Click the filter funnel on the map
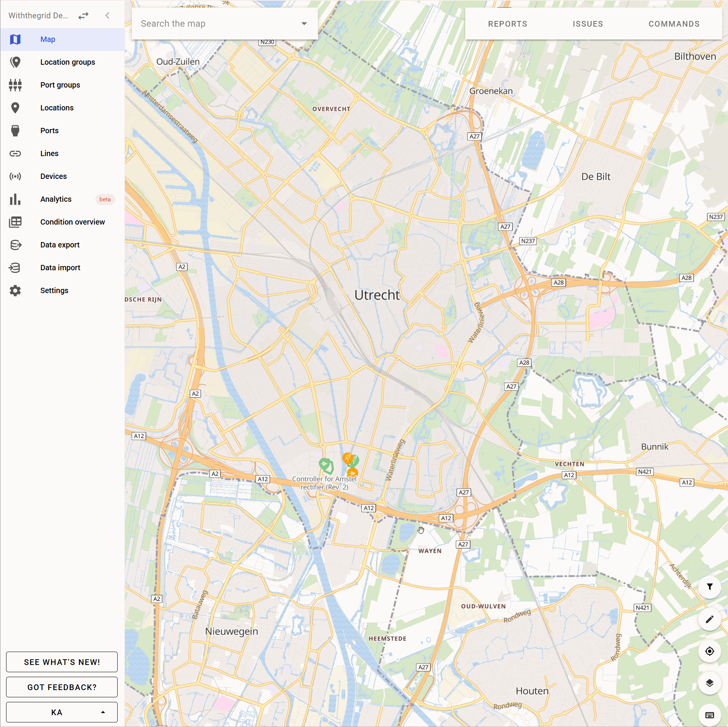The height and width of the screenshot is (727, 728). coord(710,587)
